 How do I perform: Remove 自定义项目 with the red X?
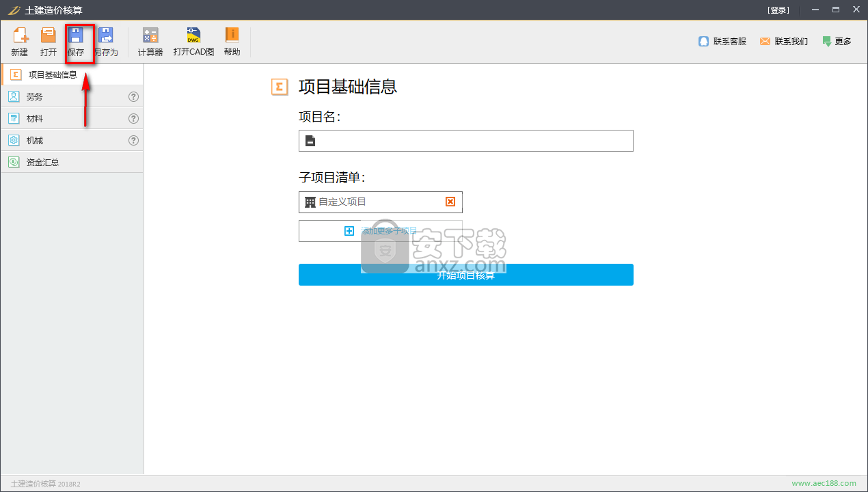450,202
